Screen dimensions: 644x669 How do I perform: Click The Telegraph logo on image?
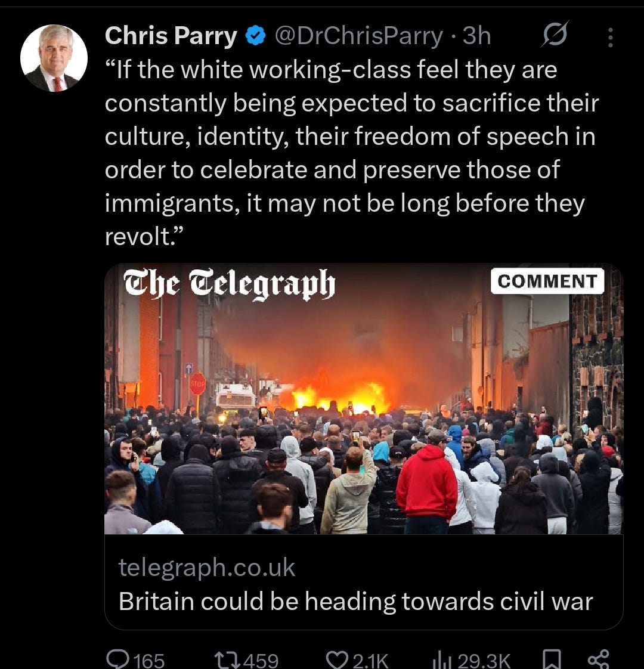coord(230,284)
